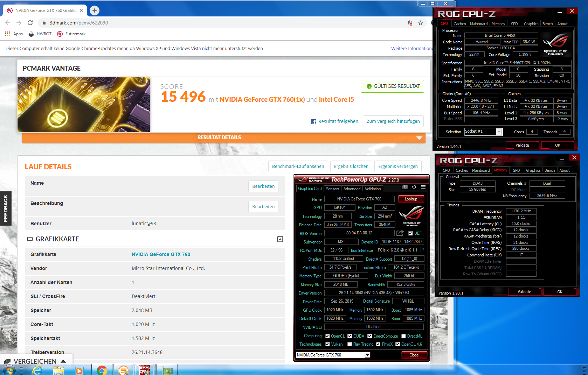Click the GPU-Z refresh icon
The width and height of the screenshot is (588, 375).
pyautogui.click(x=414, y=187)
